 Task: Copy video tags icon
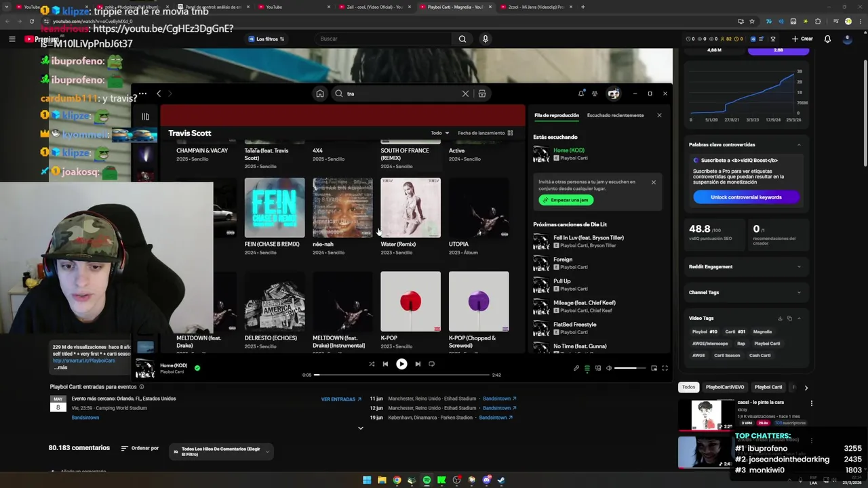point(789,318)
